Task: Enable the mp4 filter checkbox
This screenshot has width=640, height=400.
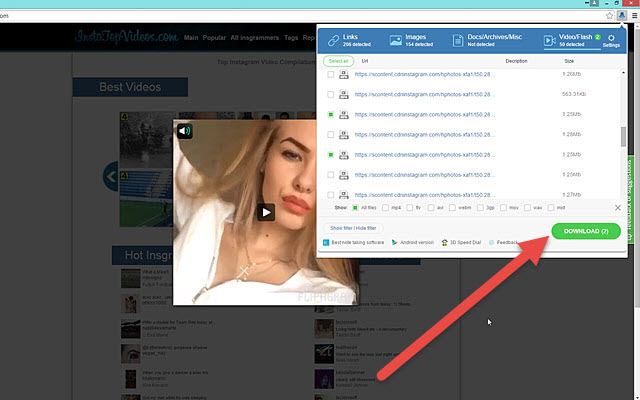Action: click(385, 208)
